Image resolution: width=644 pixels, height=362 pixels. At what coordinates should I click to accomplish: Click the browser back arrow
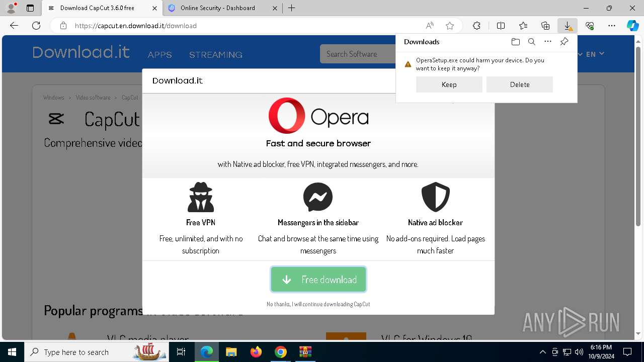(x=14, y=26)
